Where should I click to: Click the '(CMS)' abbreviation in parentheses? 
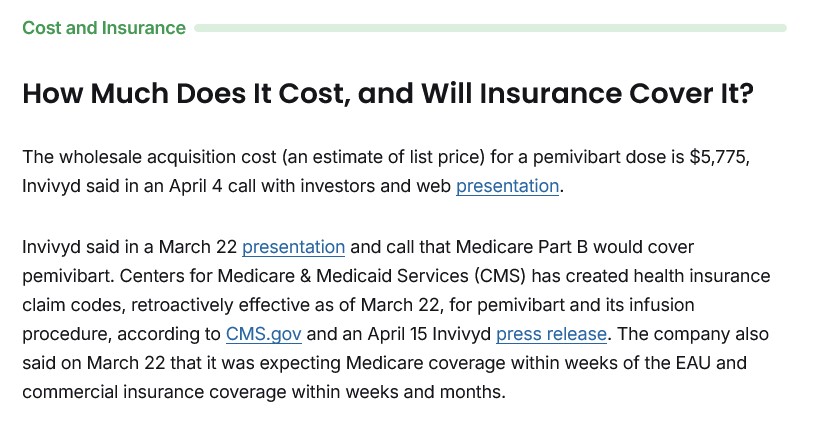[500, 276]
